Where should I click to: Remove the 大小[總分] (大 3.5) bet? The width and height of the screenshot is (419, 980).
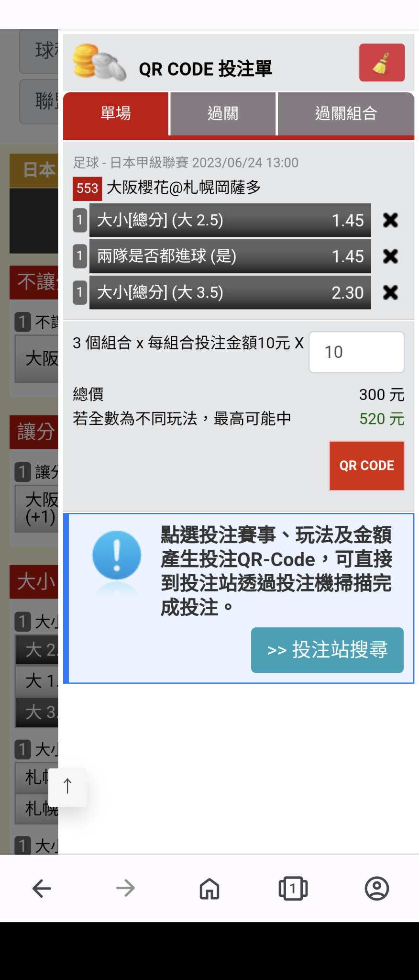tap(390, 292)
